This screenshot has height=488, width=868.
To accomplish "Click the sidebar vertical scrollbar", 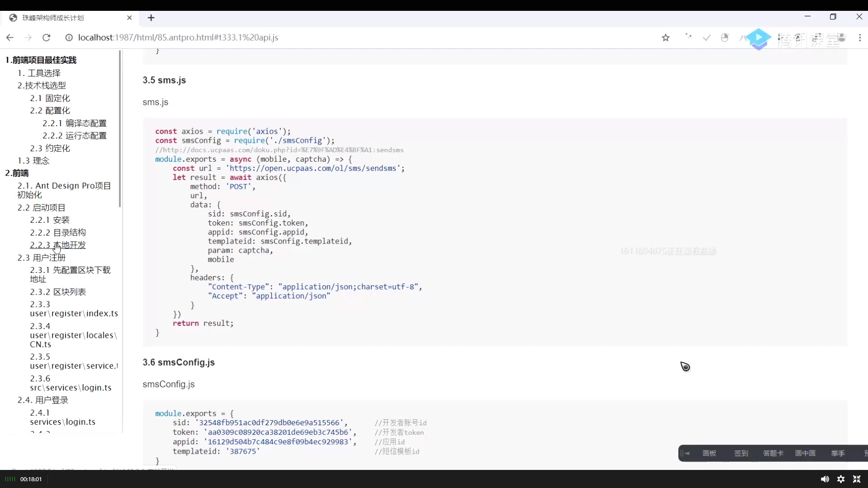I will [x=120, y=129].
